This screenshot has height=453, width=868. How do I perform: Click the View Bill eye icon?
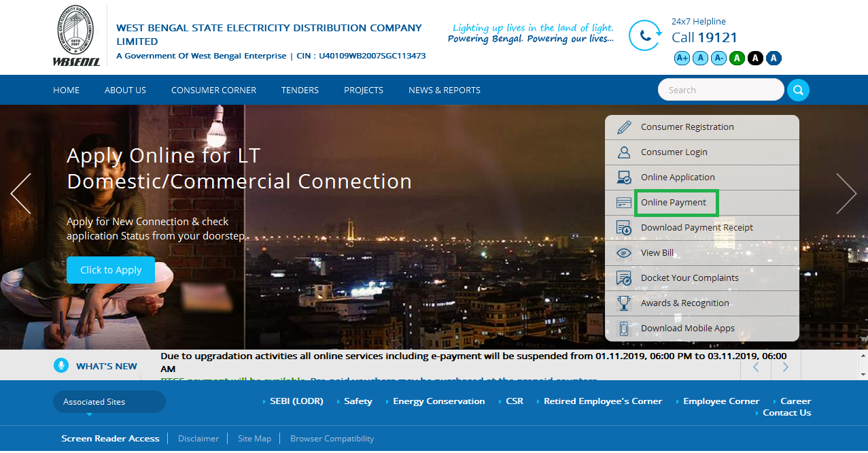(623, 253)
